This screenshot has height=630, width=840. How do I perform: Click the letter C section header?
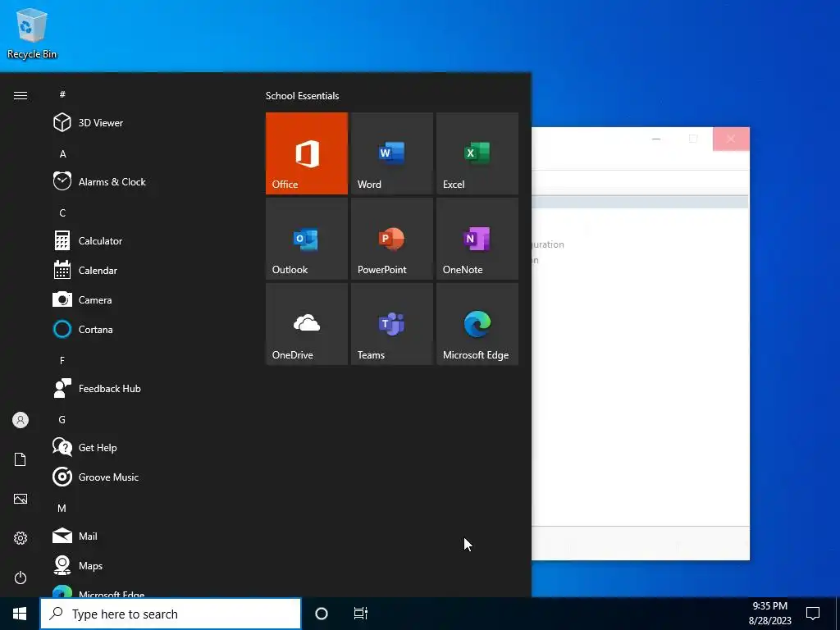point(62,213)
